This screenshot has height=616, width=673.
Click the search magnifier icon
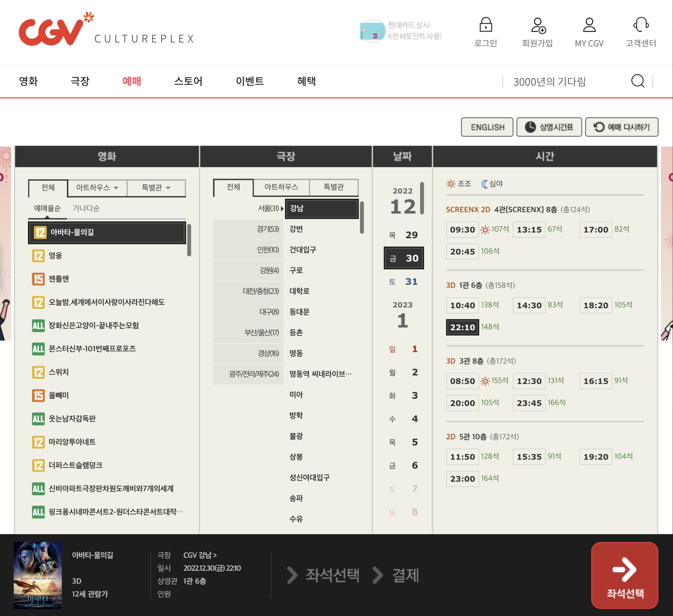tap(638, 81)
